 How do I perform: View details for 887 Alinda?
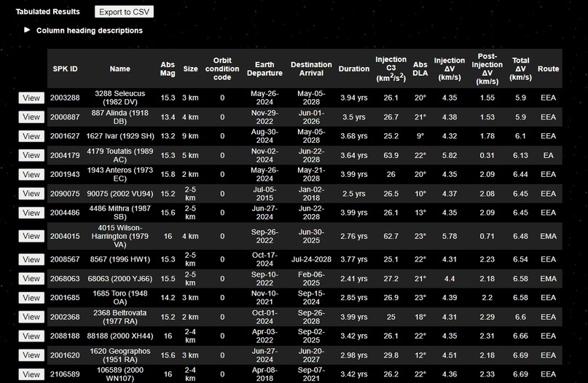point(31,117)
